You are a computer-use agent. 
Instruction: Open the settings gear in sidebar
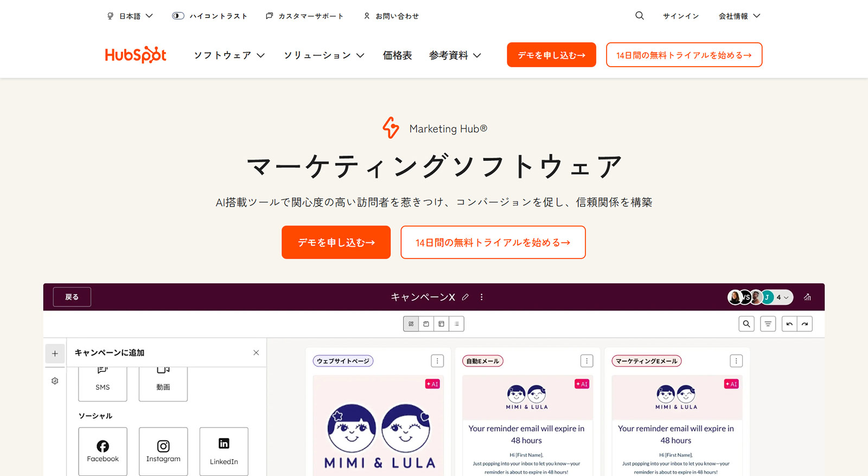(x=55, y=381)
